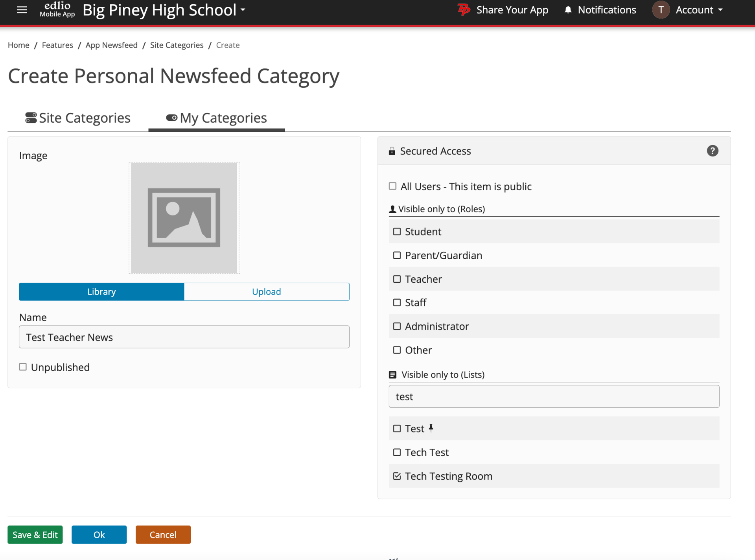Viewport: 755px width, 560px height.
Task: Click the Share Your App icon
Action: (464, 10)
